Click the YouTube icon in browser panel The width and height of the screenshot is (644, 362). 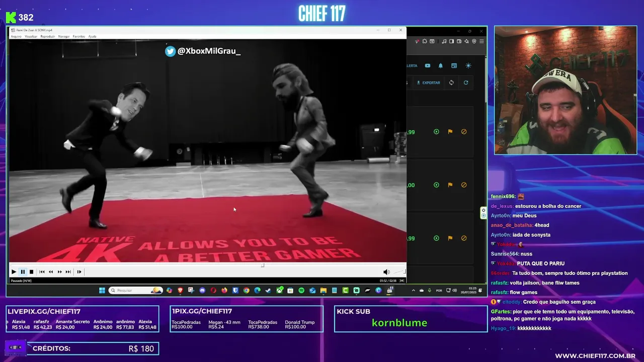point(428,66)
